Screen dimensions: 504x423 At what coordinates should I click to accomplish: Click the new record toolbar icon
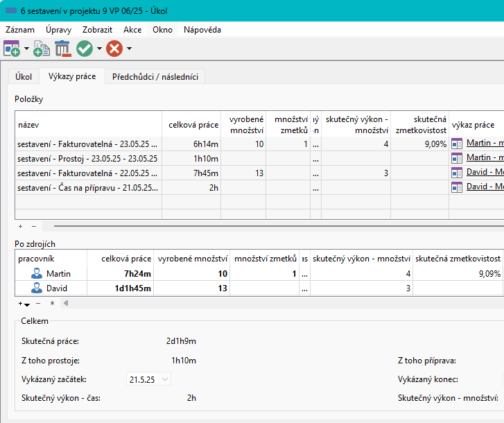(12, 49)
